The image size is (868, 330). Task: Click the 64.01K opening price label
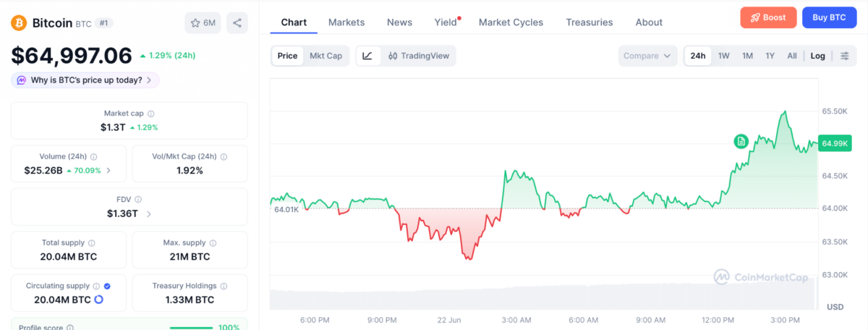286,209
